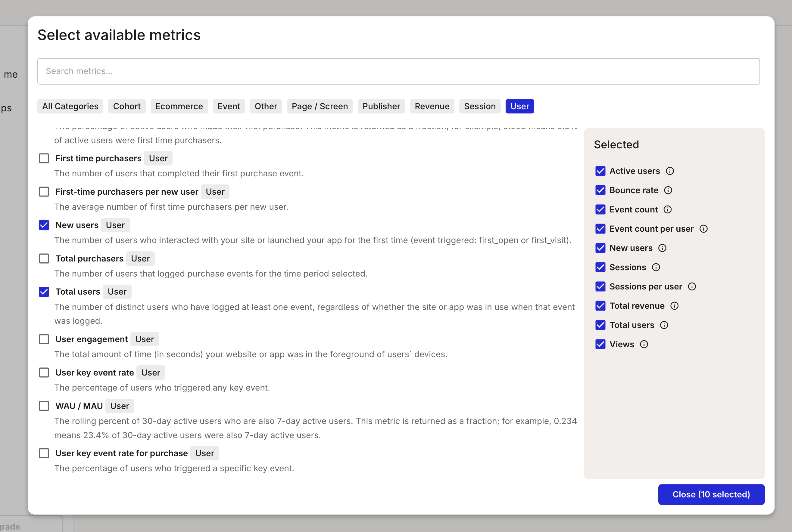
Task: Click the All Categories filter button
Action: tap(70, 106)
